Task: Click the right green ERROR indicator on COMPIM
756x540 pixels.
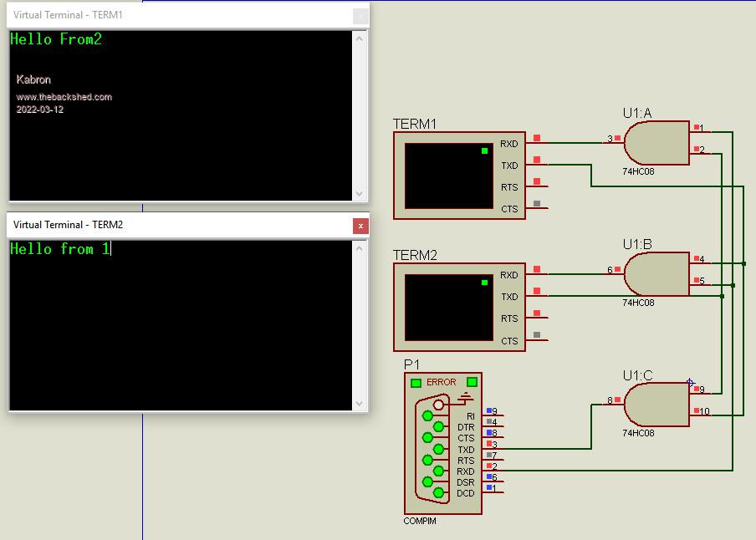Action: (472, 383)
